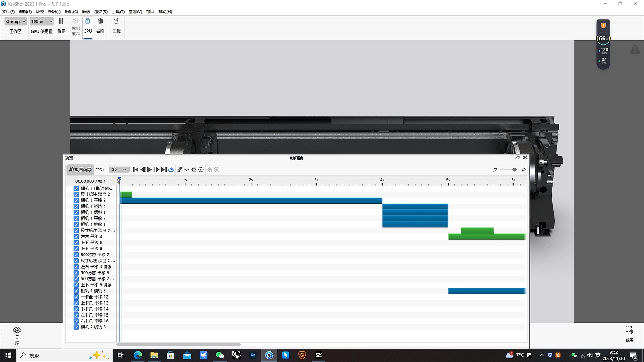Viewport: 644px width, 362px height.
Task: Toggle loop playback in the timeline
Action: 171,170
